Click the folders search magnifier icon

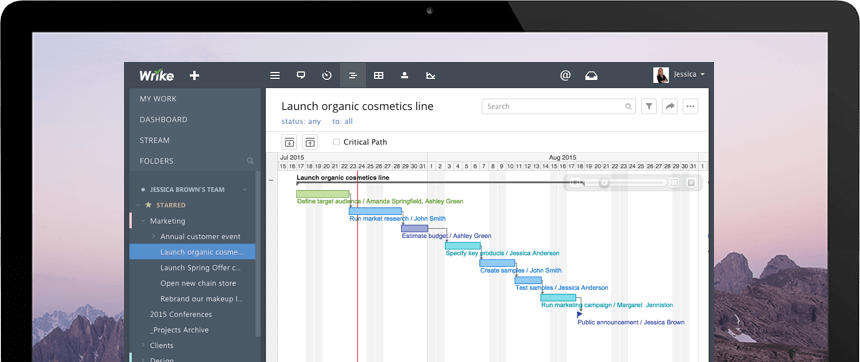coord(250,161)
